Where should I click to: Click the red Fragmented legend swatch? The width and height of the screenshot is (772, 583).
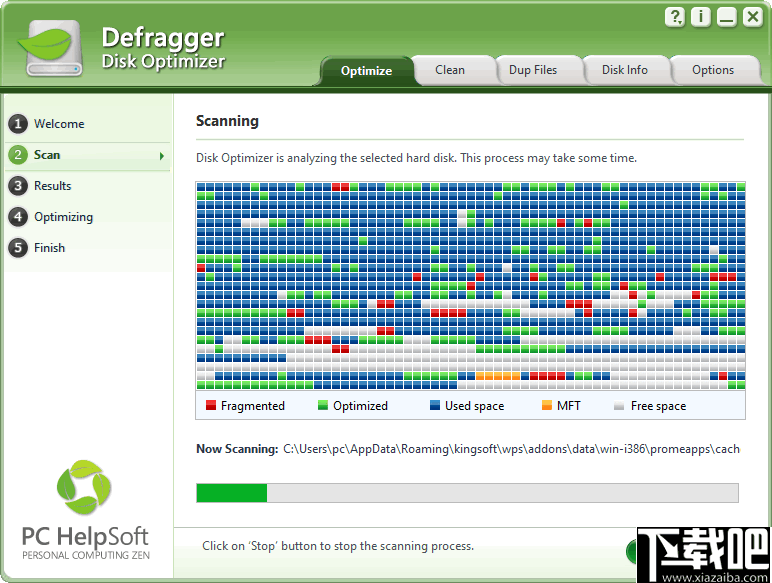[211, 405]
